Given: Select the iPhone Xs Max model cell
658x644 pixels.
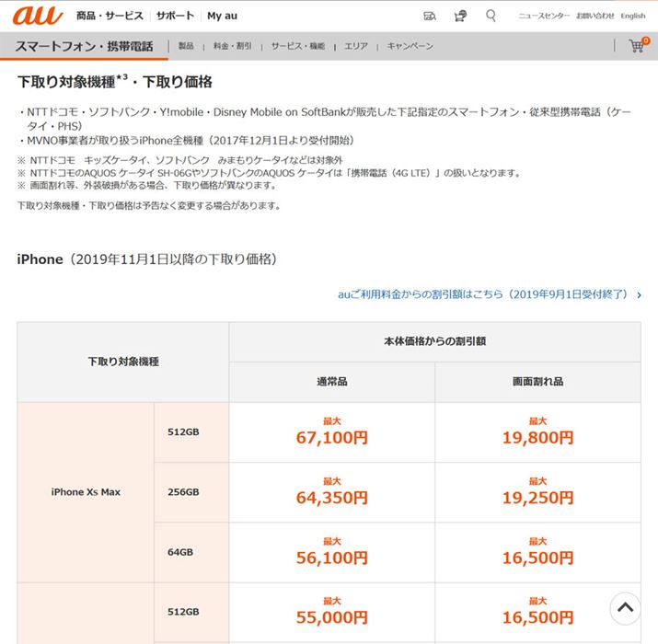Looking at the screenshot, I should (x=86, y=492).
